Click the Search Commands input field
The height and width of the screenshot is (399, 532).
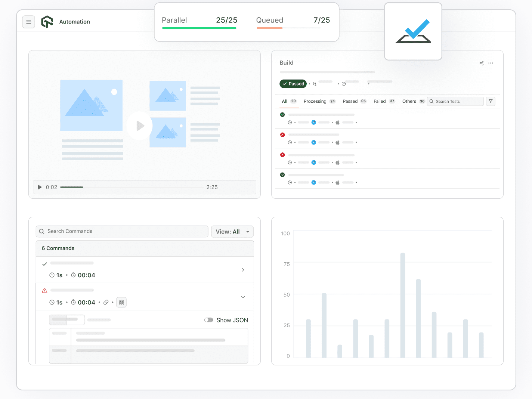(122, 231)
